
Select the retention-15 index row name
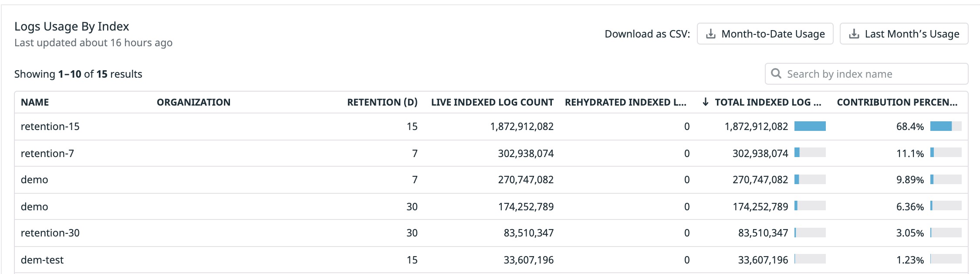pos(50,127)
